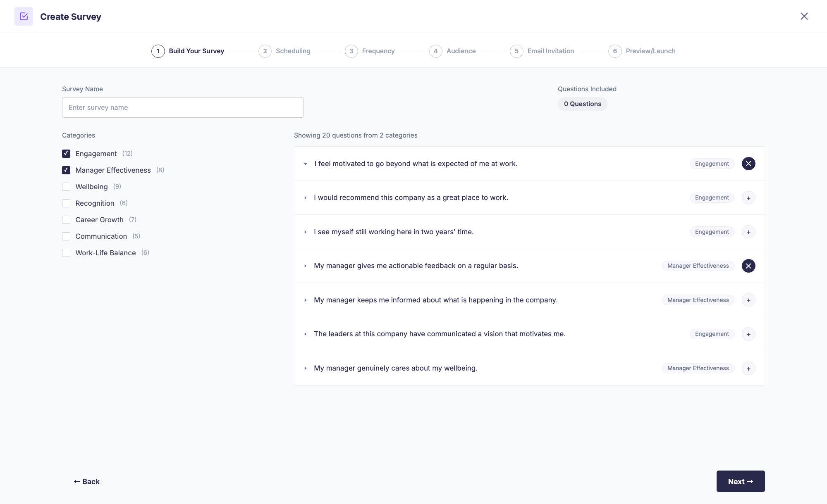The height and width of the screenshot is (504, 827).
Task: Toggle the Work-Life Balance category
Action: point(66,253)
